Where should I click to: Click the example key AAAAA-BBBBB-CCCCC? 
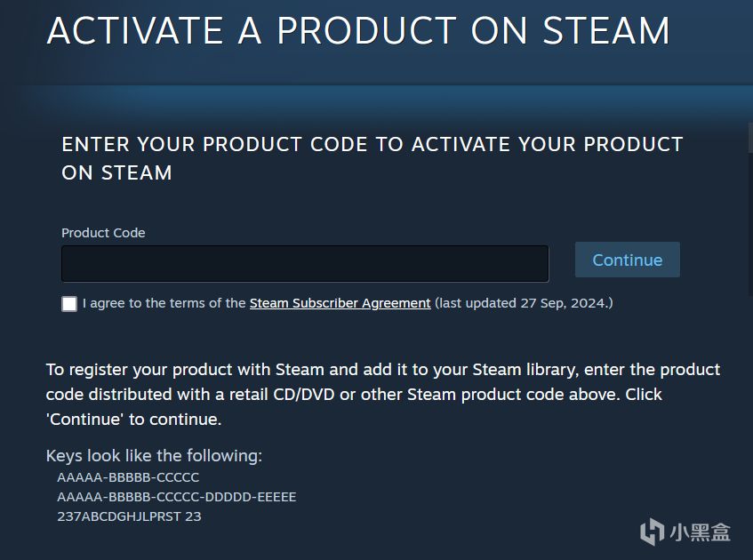(128, 477)
